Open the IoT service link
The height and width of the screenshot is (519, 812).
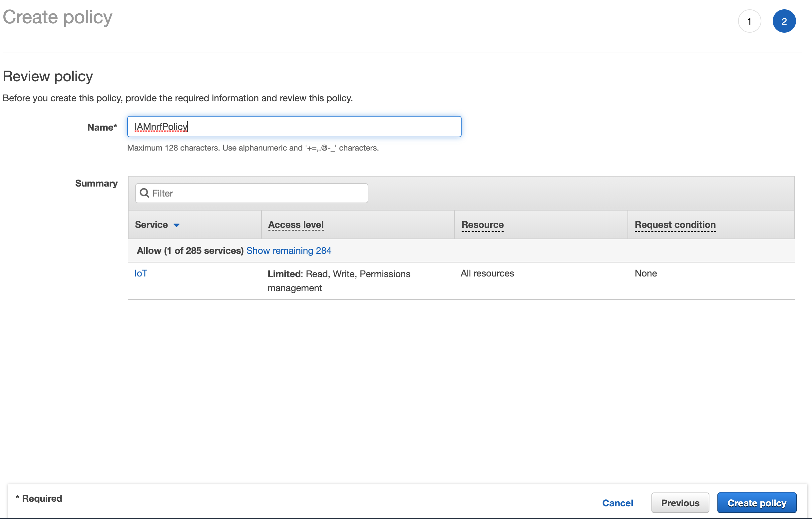pyautogui.click(x=141, y=273)
